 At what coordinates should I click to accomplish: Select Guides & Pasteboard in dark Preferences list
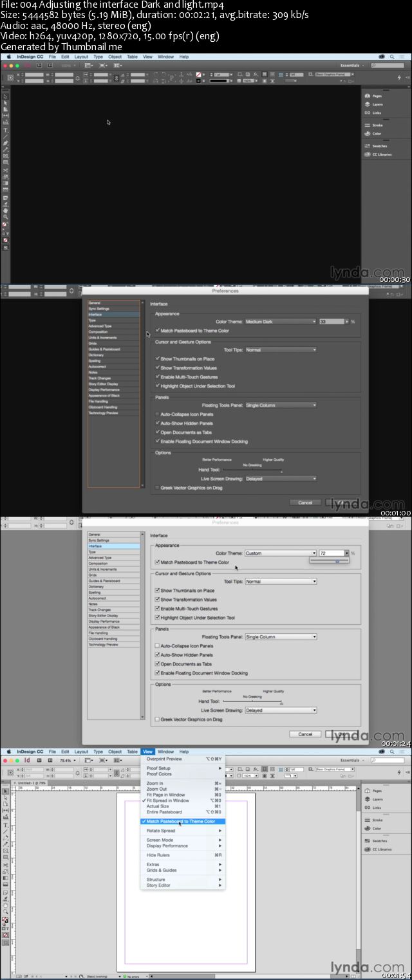[113, 349]
